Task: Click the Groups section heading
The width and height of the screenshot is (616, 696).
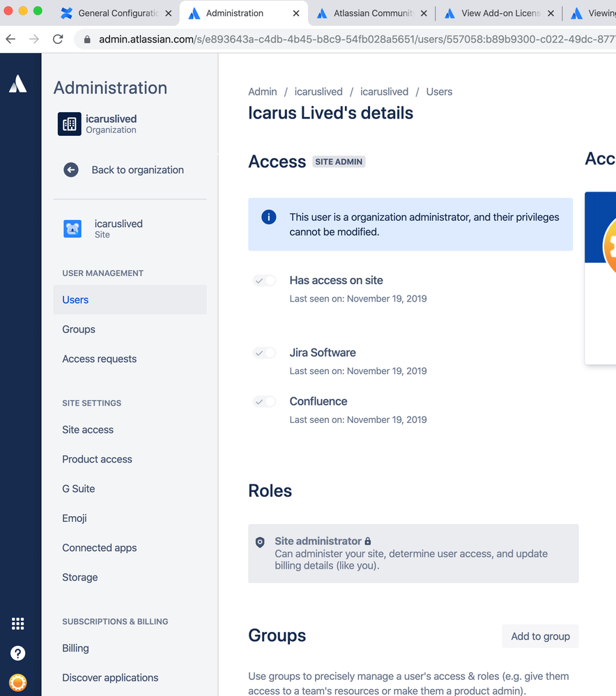Action: click(x=277, y=635)
